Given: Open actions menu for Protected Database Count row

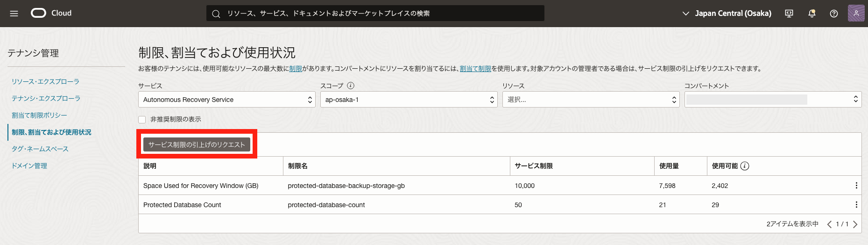Looking at the screenshot, I should click(856, 205).
